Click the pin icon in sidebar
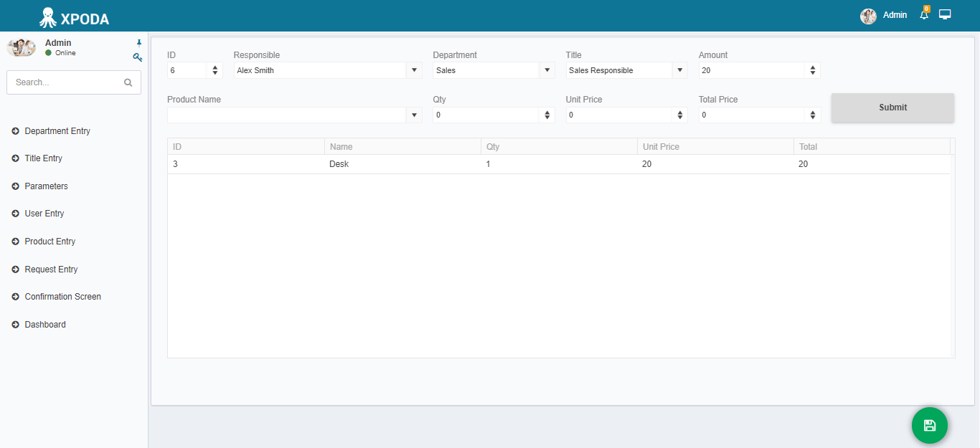The image size is (980, 448). [x=139, y=43]
